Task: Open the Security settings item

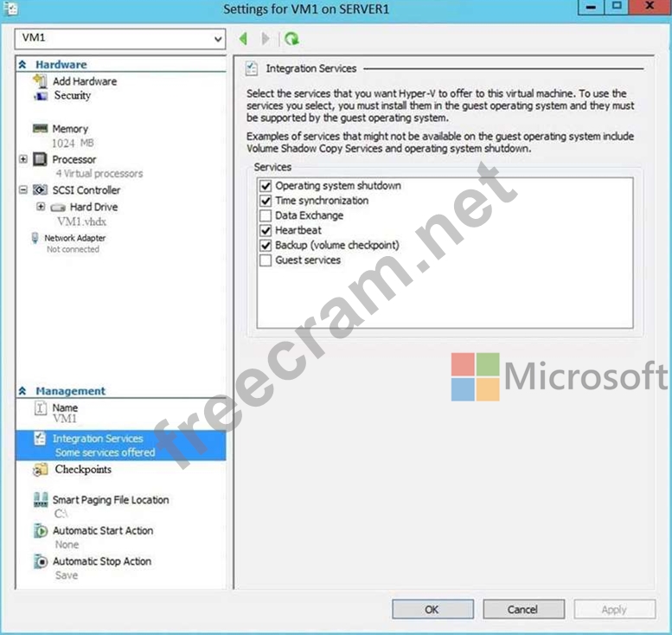Action: (x=73, y=95)
